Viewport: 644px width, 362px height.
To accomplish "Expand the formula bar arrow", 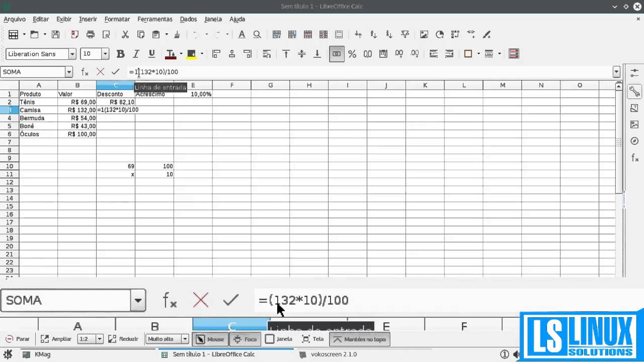I will (x=617, y=72).
